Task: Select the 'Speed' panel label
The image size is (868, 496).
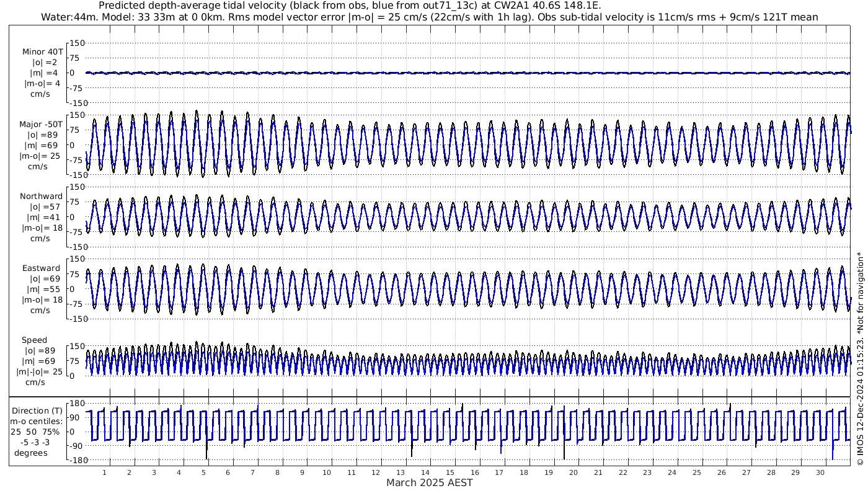Action: pyautogui.click(x=34, y=340)
